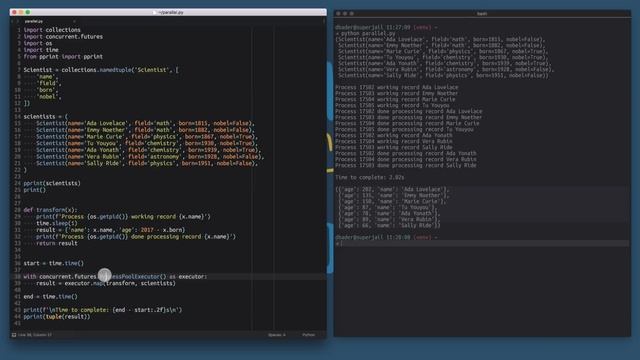Click 'import collections' on line 1
This screenshot has height=360, width=640.
pos(52,30)
